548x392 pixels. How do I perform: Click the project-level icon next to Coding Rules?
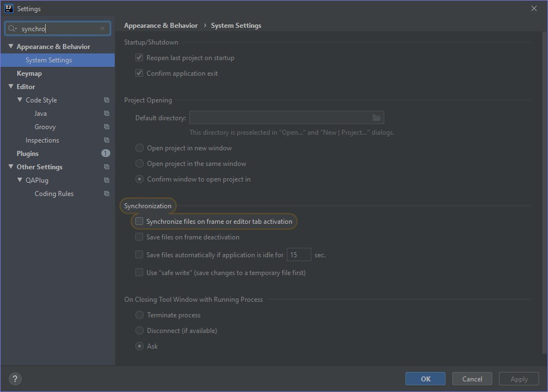(106, 194)
